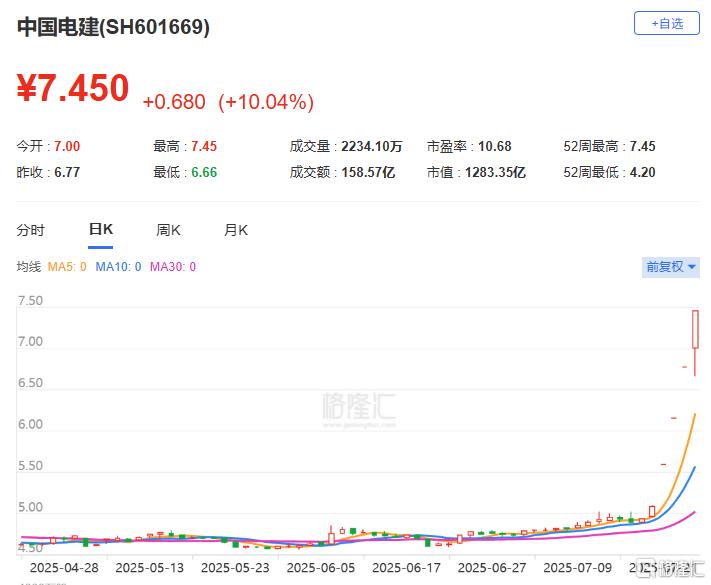The height and width of the screenshot is (585, 711).
Task: Click the MA10 indicator label
Action: pos(118,267)
